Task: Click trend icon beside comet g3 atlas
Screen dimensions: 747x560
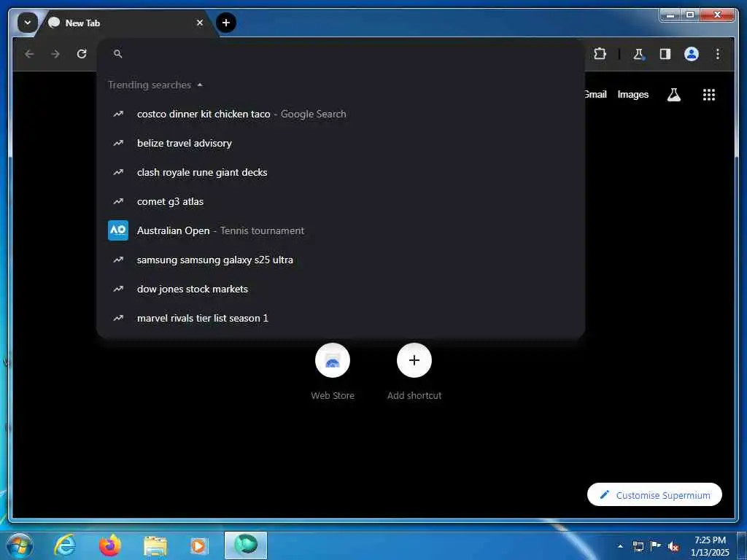Action: 117,201
